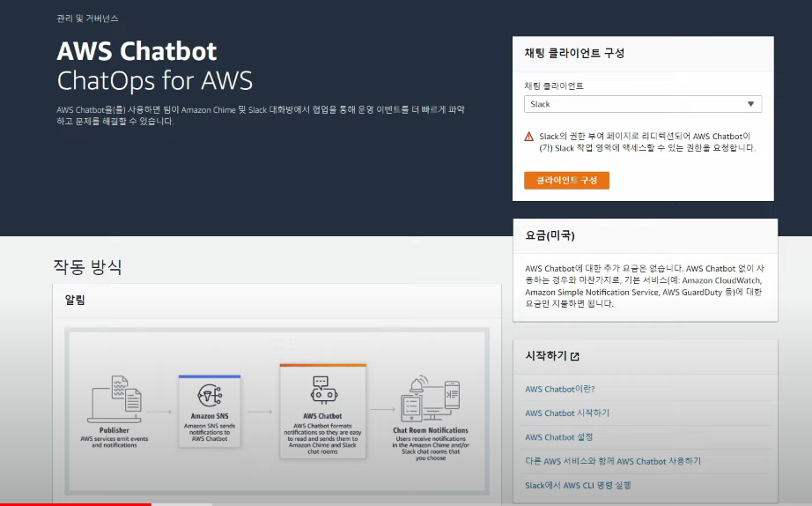Click the red video progress bar at bottom
Viewport: 812px width, 506px height.
[76, 504]
